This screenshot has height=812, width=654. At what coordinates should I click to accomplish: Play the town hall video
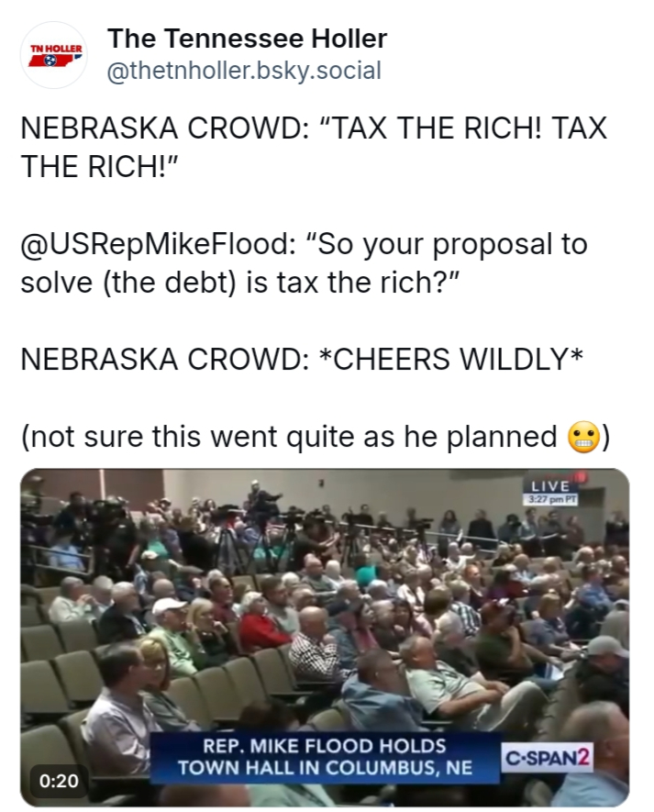325,638
